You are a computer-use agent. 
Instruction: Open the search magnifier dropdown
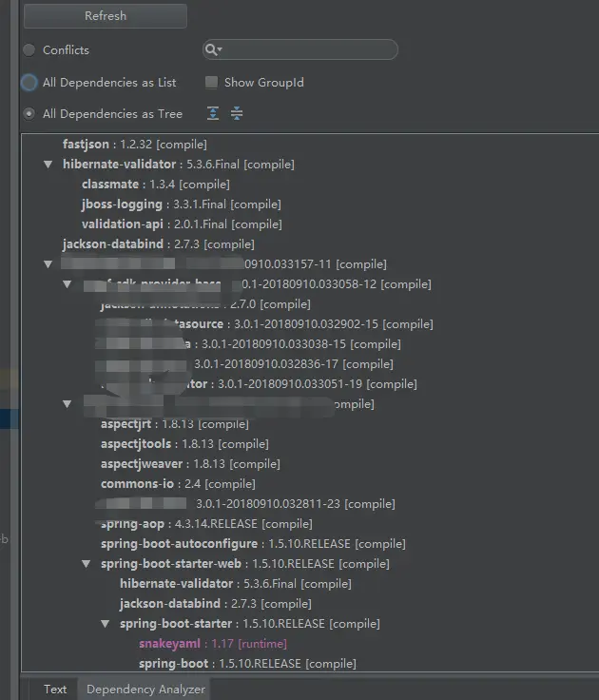213,49
